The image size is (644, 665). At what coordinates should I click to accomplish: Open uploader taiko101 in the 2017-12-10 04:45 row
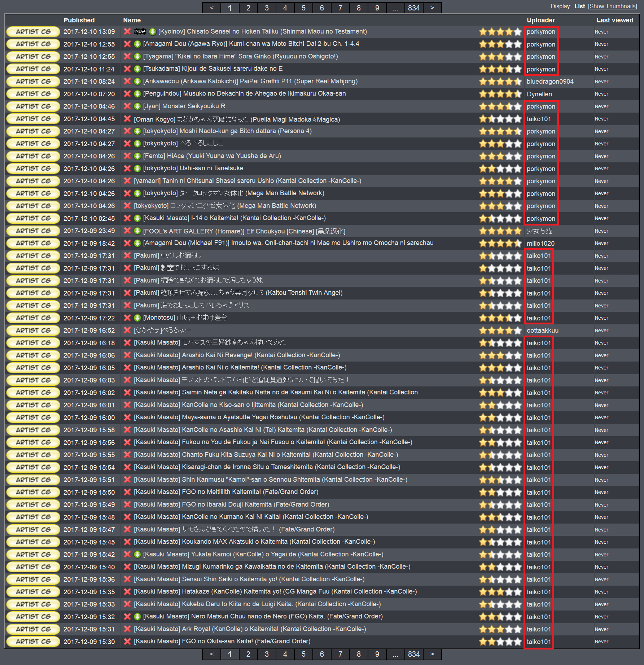[x=539, y=119]
